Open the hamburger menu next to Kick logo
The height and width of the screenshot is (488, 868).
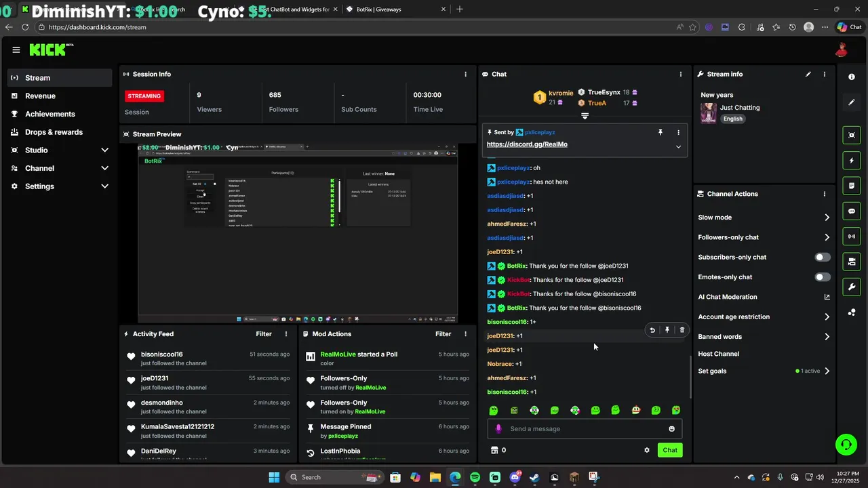click(16, 49)
